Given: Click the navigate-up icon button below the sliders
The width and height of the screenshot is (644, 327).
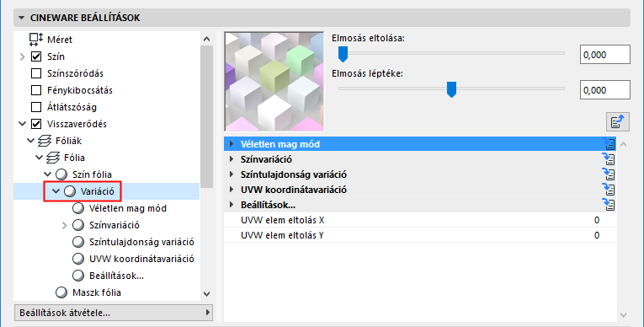Looking at the screenshot, I should pyautogui.click(x=618, y=121).
